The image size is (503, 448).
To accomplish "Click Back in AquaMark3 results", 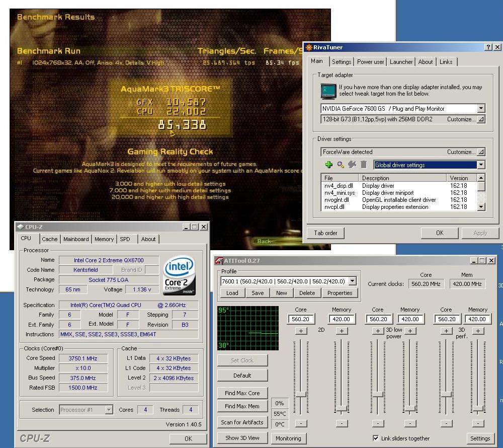I will (264, 241).
